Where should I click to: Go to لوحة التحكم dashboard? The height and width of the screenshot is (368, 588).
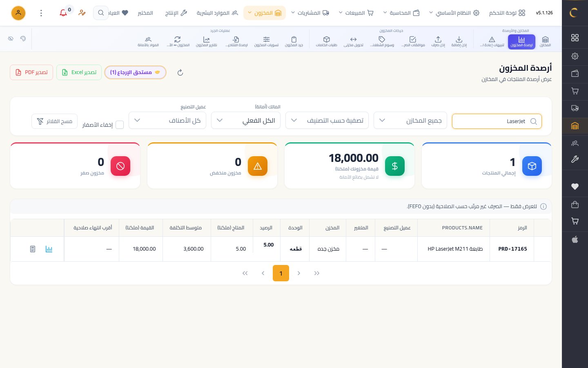point(507,13)
